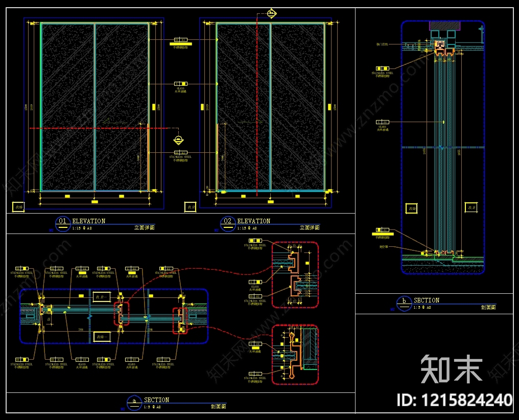Screen dimensions: 519x420
Task: Pick the section cut marker above elevation 02
Action: (272, 14)
